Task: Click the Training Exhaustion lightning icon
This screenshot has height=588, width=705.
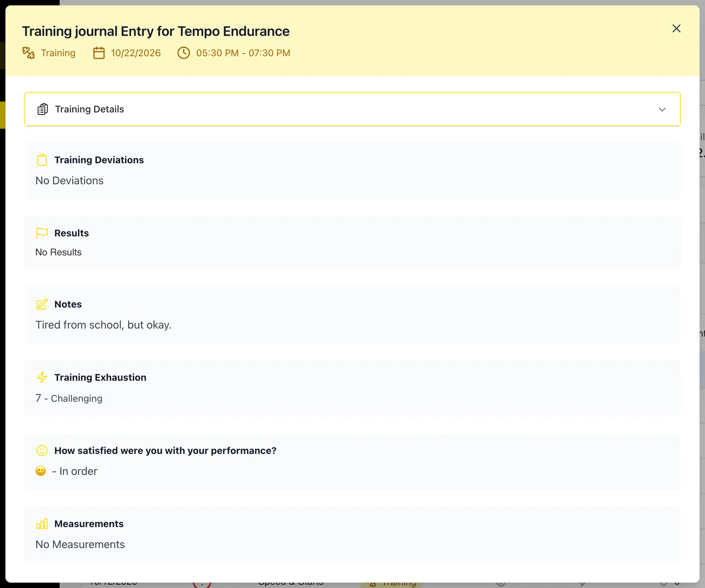Action: [42, 377]
